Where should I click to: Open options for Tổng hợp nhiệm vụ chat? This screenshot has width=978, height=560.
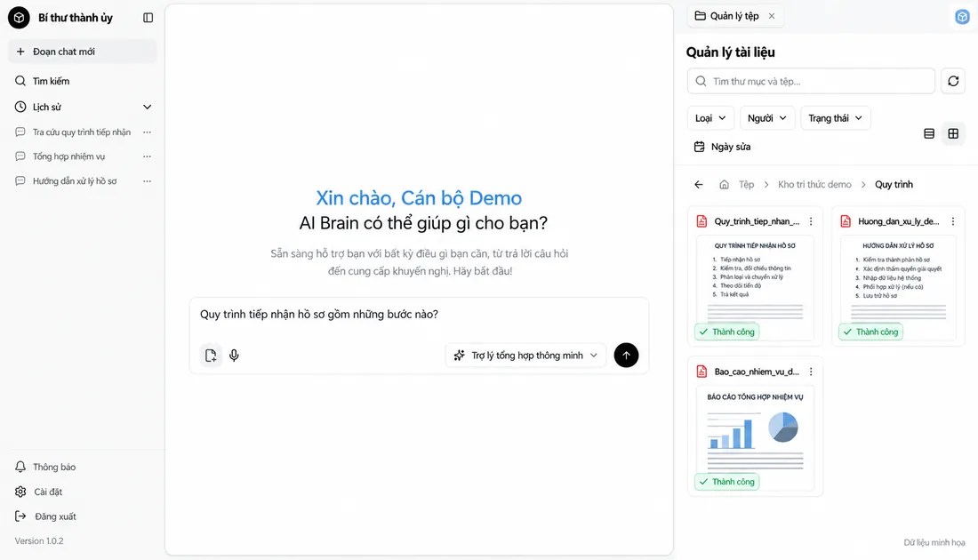click(148, 156)
